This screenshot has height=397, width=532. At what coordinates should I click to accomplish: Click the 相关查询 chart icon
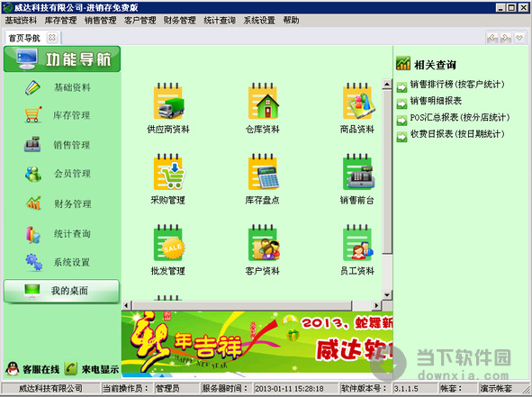[x=403, y=63]
